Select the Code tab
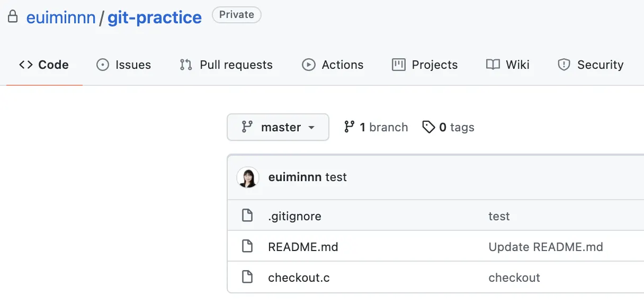644x304 pixels. click(x=44, y=65)
